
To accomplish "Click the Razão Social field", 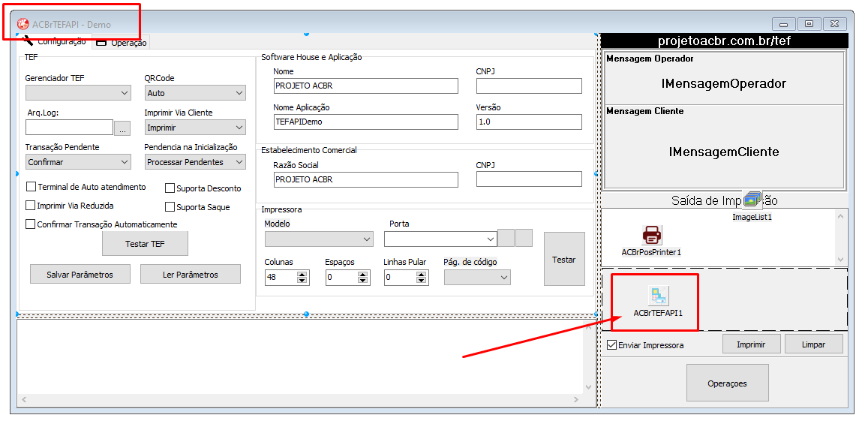I will [366, 179].
